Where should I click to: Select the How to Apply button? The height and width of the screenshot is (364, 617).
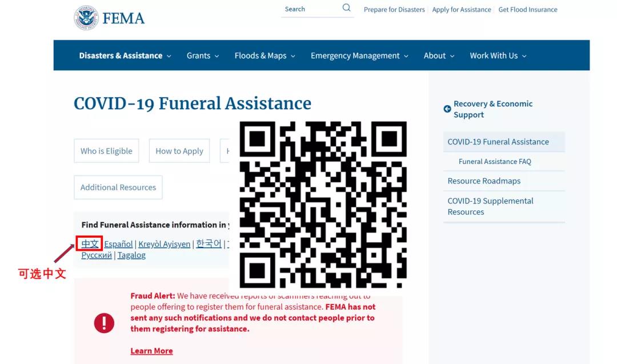179,151
